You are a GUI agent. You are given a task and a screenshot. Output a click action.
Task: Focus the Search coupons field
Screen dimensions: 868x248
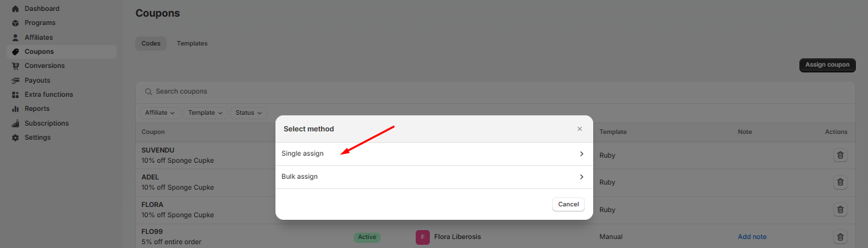tap(495, 92)
